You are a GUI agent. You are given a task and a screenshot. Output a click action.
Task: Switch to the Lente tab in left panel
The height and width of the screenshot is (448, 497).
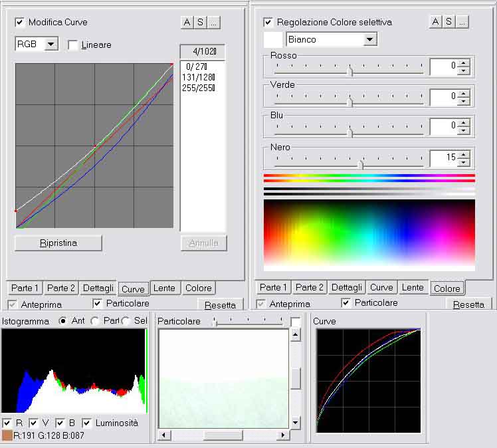(164, 288)
